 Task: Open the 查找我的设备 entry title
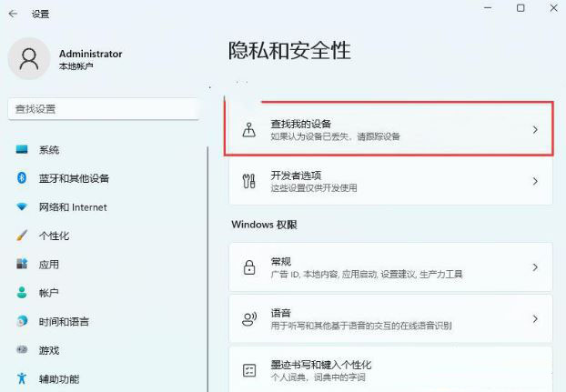(300, 124)
